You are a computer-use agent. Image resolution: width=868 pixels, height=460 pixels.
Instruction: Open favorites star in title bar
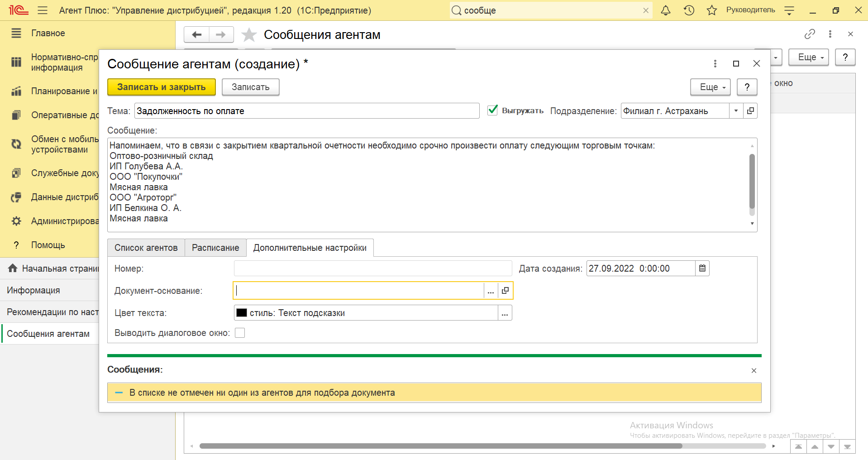tap(712, 10)
